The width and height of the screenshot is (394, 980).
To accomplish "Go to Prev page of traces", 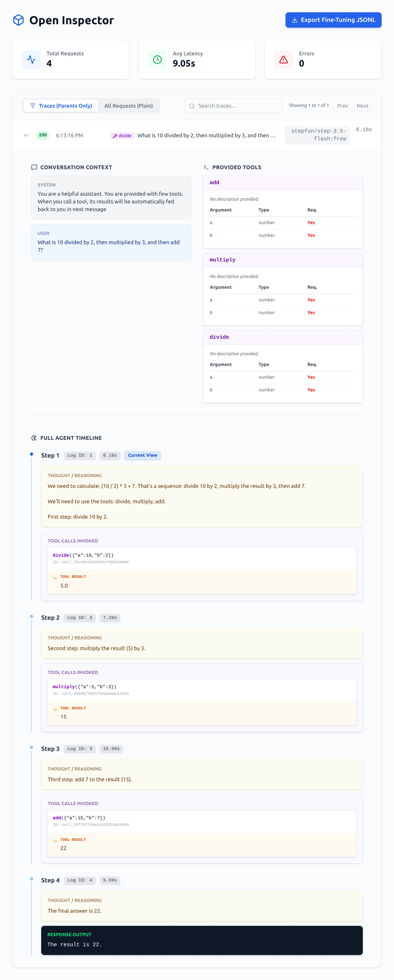I will (342, 106).
